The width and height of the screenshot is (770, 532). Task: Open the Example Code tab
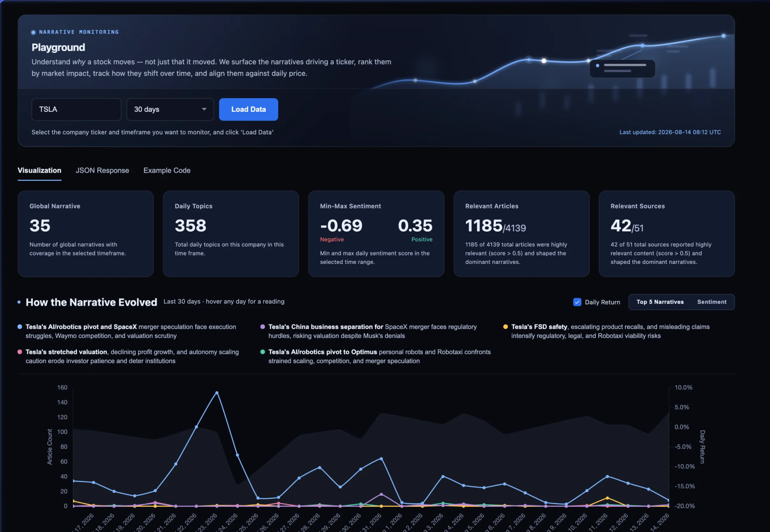167,170
